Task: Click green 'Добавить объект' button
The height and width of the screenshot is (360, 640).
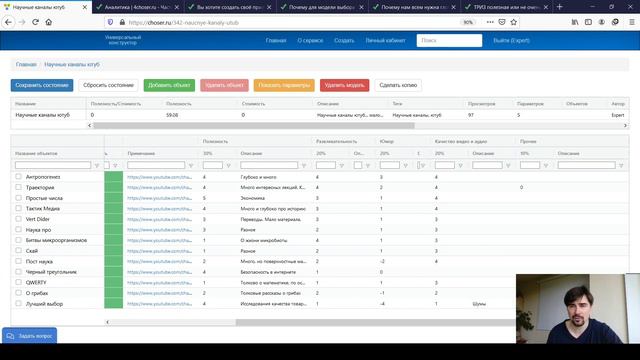Action: pyautogui.click(x=169, y=85)
